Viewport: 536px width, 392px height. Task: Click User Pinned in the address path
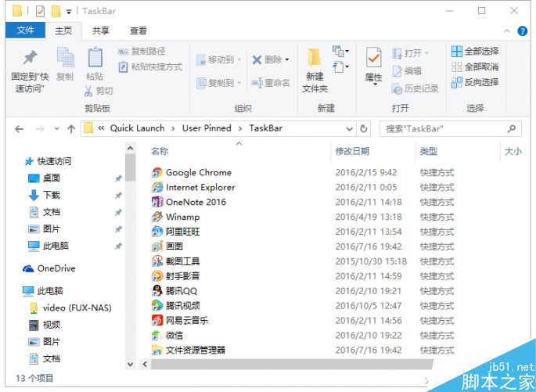[x=207, y=128]
